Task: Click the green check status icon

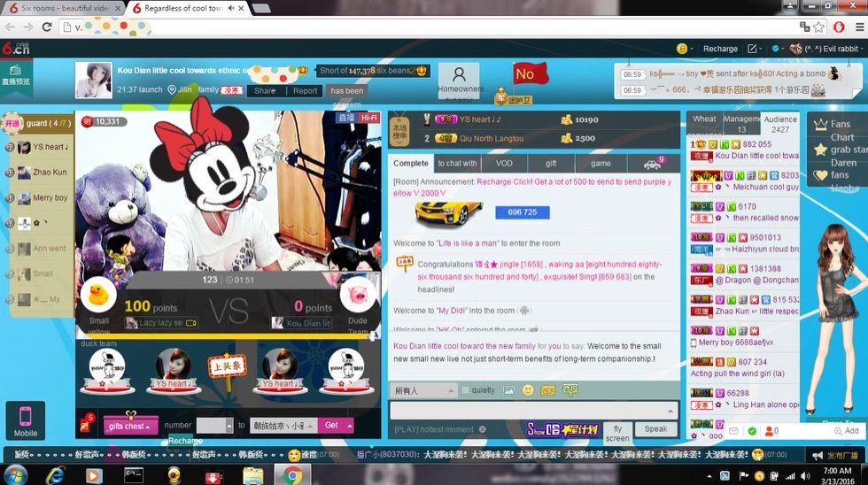Action: [752, 431]
